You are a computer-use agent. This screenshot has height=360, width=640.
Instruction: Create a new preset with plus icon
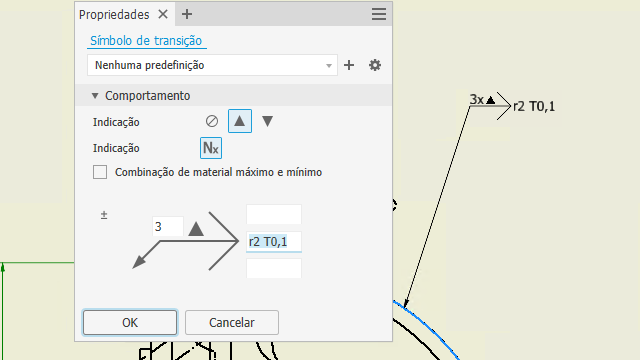pyautogui.click(x=349, y=65)
